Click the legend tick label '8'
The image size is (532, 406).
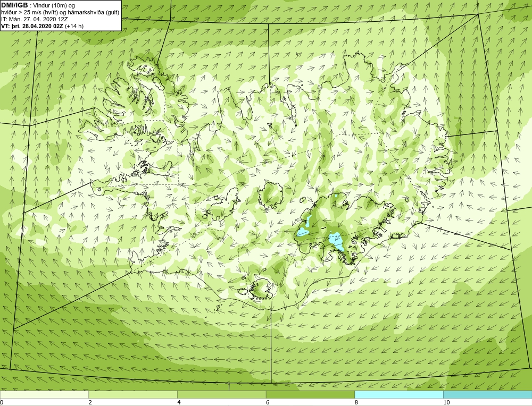pos(356,402)
